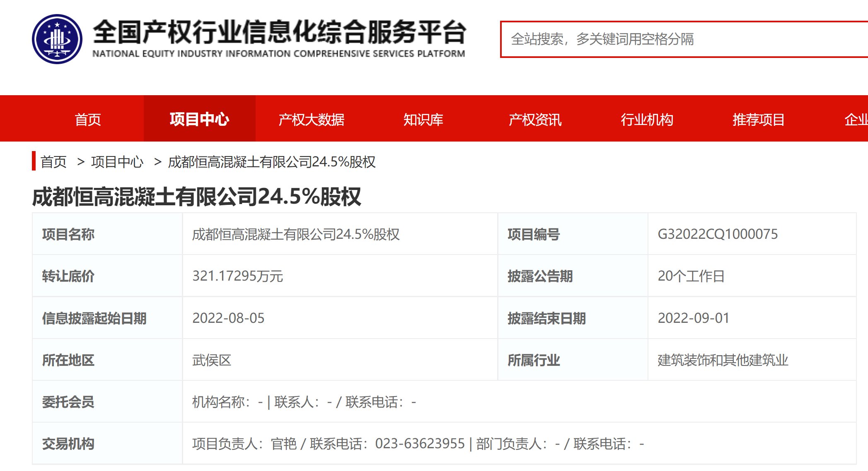Click the 项目编号 label cell
This screenshot has height=471, width=868.
[x=573, y=234]
